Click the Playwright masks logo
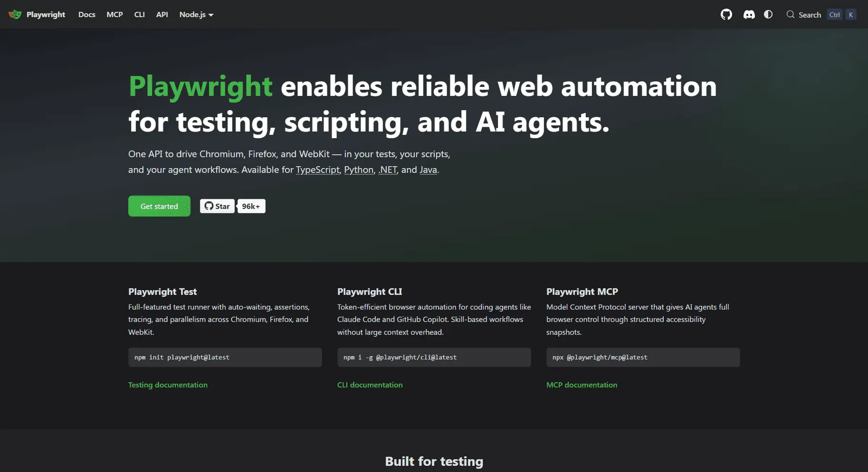Image resolution: width=868 pixels, height=472 pixels. (15, 15)
